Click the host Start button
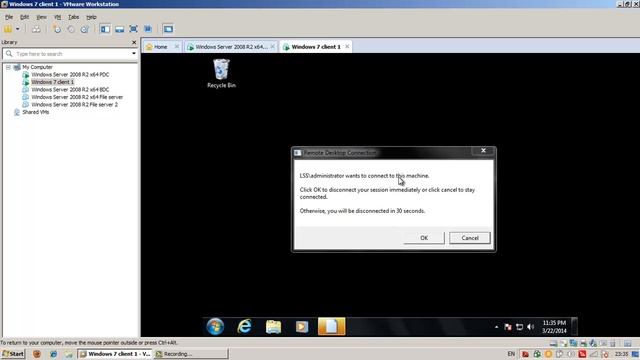Viewport: 640px width, 360px height. (x=13, y=354)
